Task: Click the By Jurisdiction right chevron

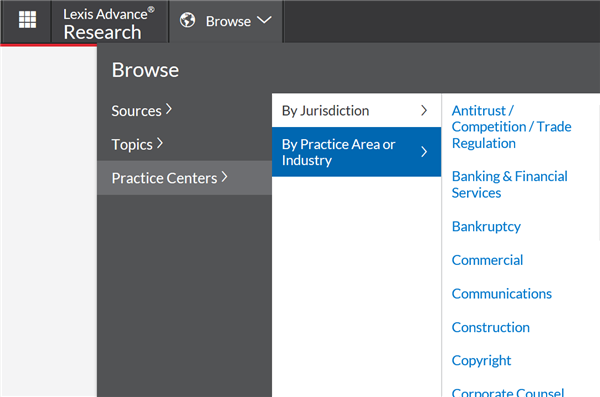Action: point(424,111)
